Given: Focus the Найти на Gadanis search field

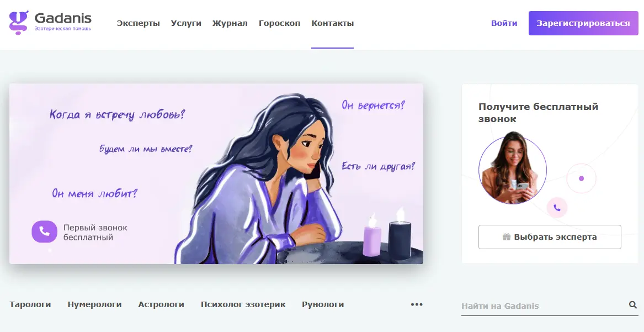Looking at the screenshot, I should coord(544,305).
